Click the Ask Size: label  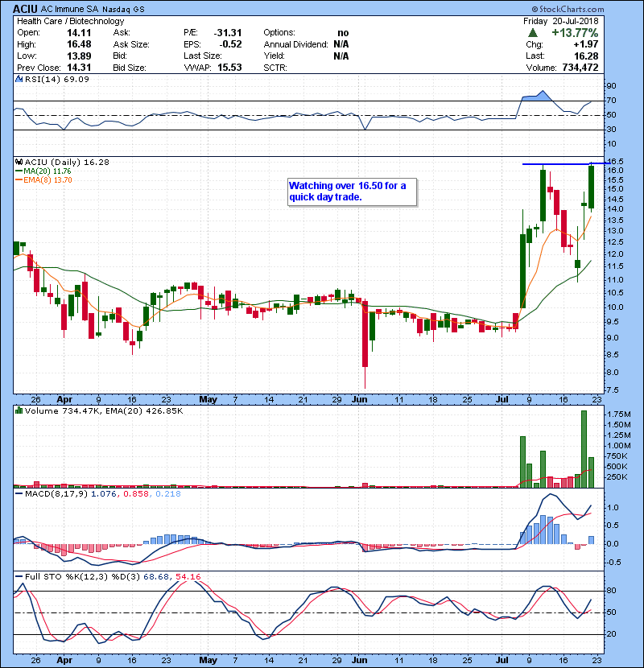pos(131,44)
